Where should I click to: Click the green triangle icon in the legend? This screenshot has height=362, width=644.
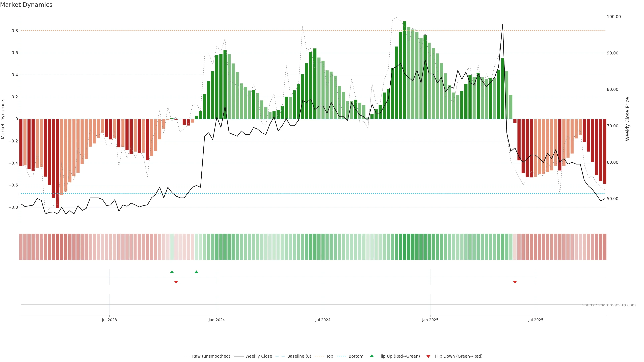[372, 356]
